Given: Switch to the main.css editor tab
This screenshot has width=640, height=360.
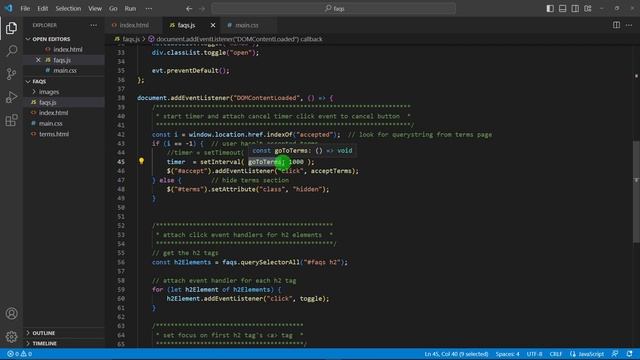Looking at the screenshot, I should 247,25.
